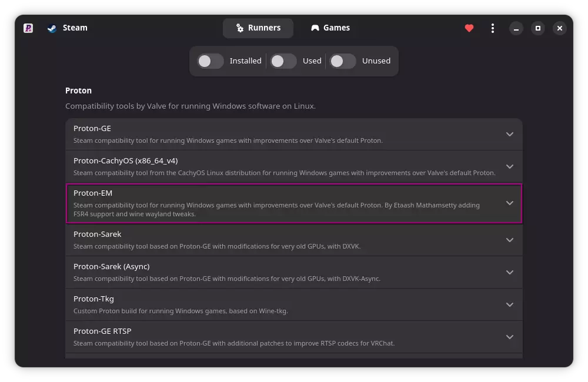Minimize the ProtonPlus window

tap(516, 28)
